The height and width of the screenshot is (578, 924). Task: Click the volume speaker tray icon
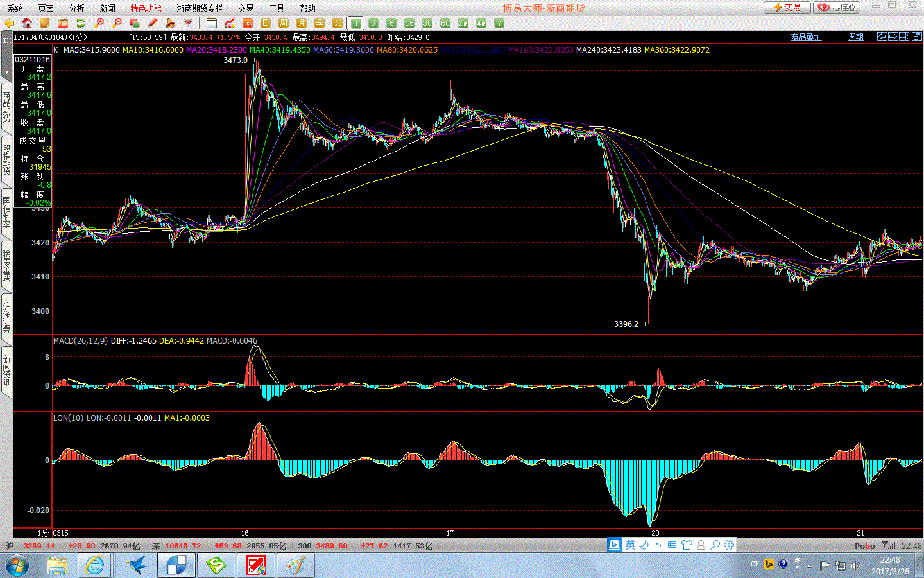(855, 566)
